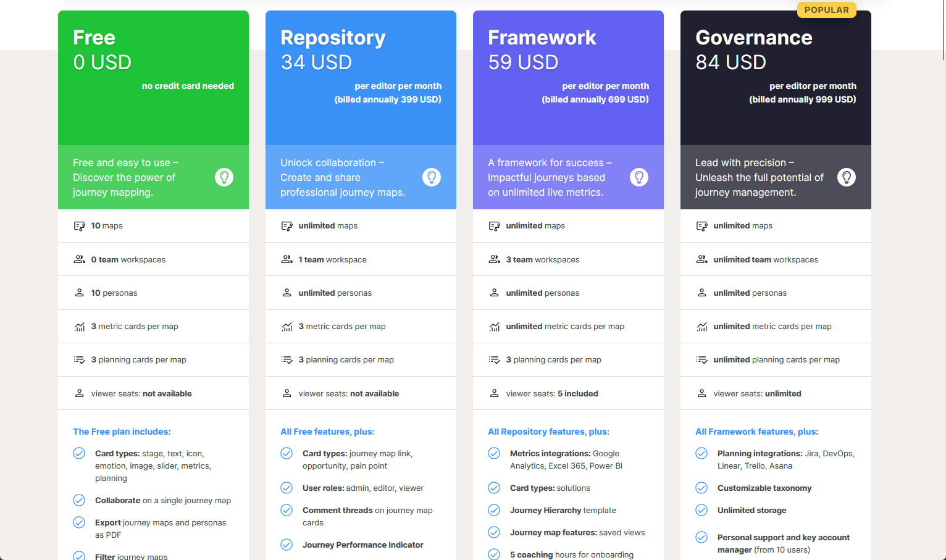Click the viewer seats icon in the Free column
The width and height of the screenshot is (946, 560).
[79, 393]
